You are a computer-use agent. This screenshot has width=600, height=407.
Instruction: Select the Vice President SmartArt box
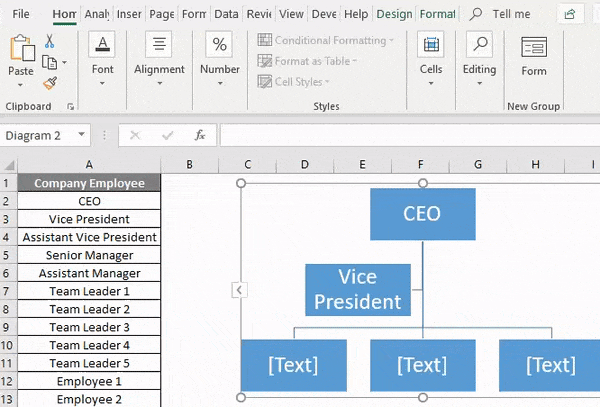tap(358, 290)
